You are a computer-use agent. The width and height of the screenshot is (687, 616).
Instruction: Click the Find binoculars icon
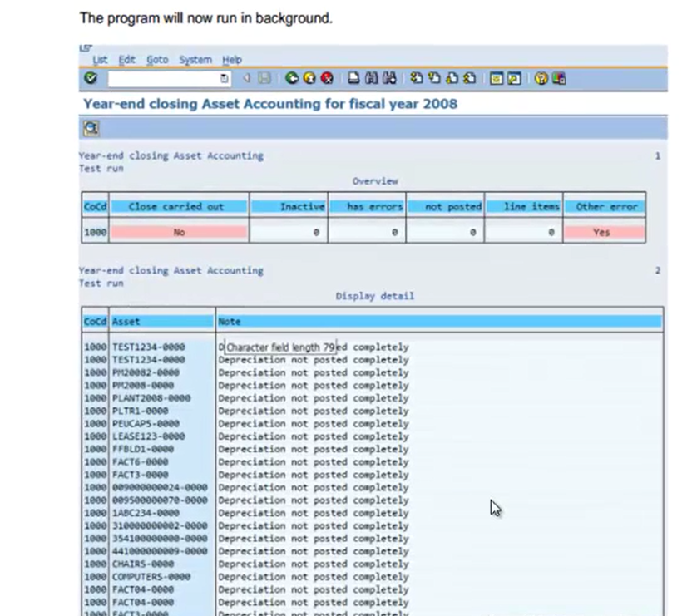point(371,78)
